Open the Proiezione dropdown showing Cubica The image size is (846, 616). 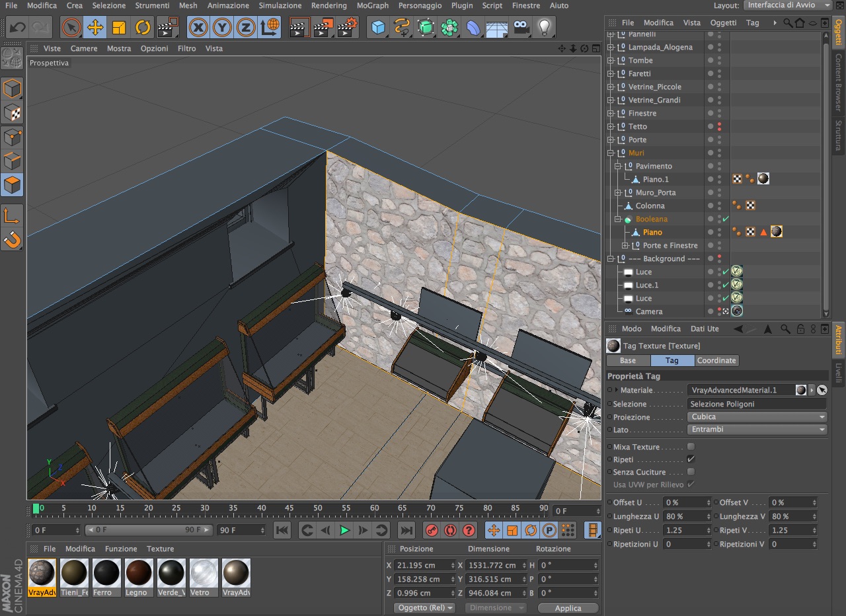pos(757,417)
